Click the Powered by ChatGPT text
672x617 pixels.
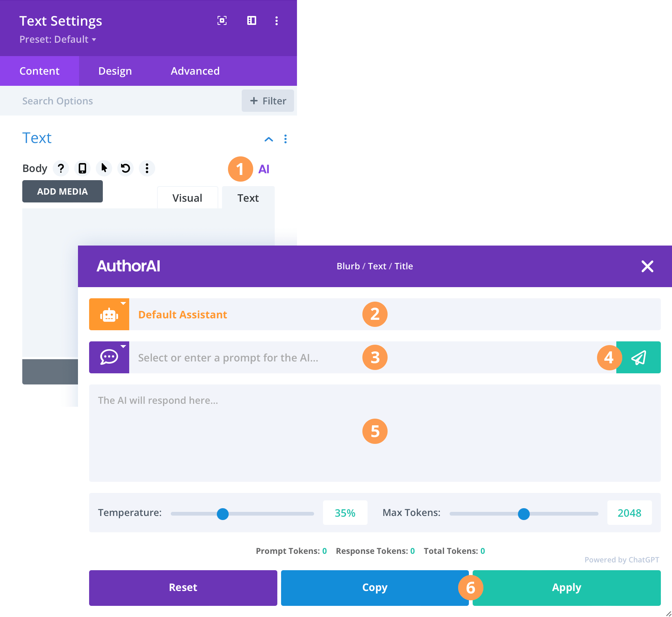[622, 560]
